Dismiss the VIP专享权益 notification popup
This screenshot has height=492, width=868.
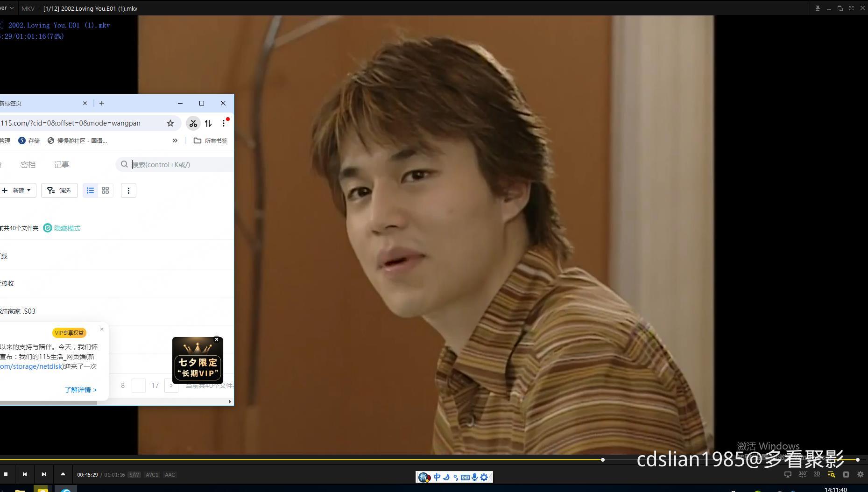102,329
